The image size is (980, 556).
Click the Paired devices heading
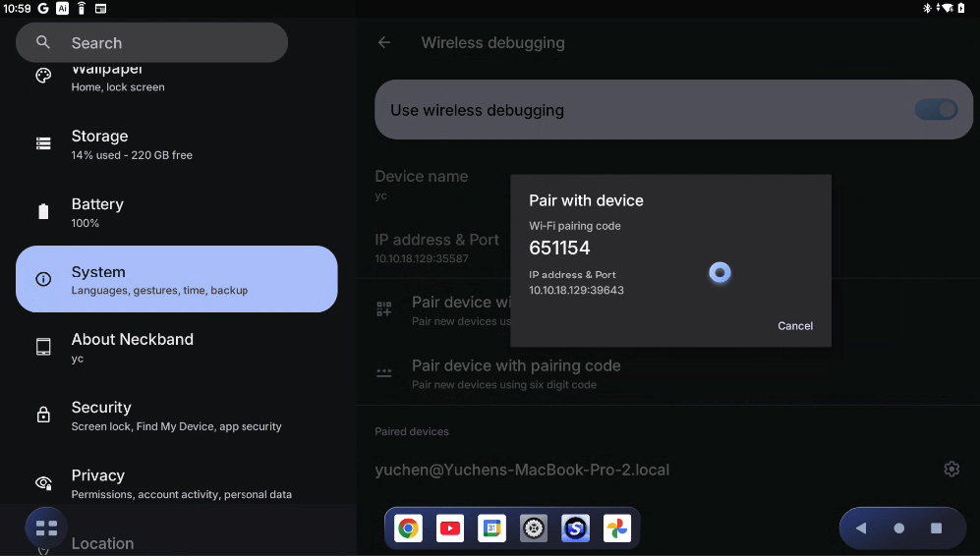click(x=412, y=431)
